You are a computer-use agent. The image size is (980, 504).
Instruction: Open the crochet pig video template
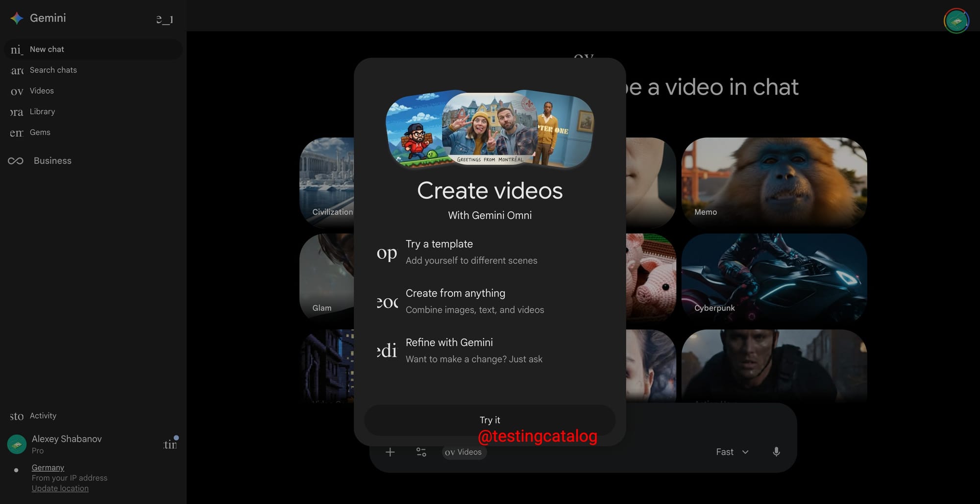(x=651, y=277)
